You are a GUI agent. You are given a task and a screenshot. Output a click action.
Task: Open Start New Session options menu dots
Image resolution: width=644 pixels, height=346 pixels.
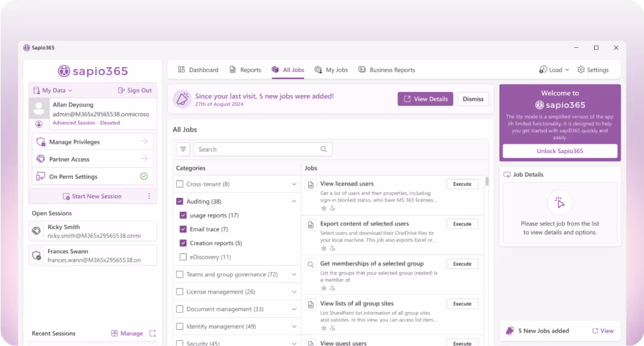[x=149, y=196]
